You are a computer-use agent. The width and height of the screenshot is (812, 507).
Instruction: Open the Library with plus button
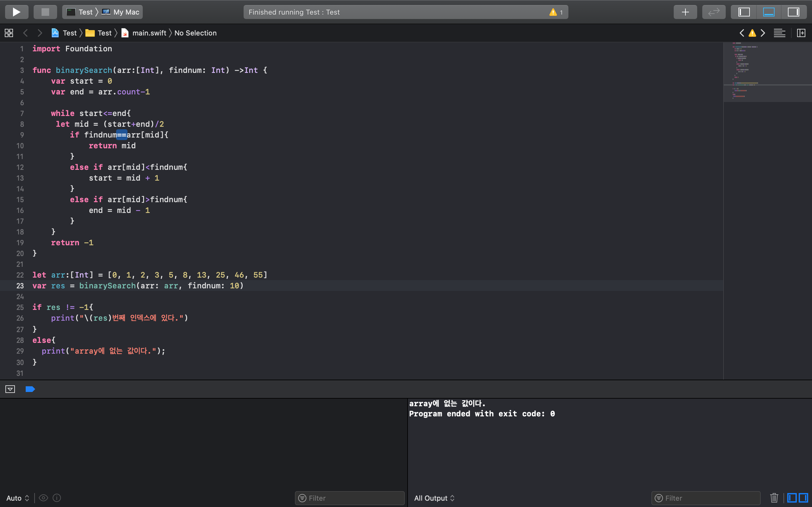(x=685, y=12)
